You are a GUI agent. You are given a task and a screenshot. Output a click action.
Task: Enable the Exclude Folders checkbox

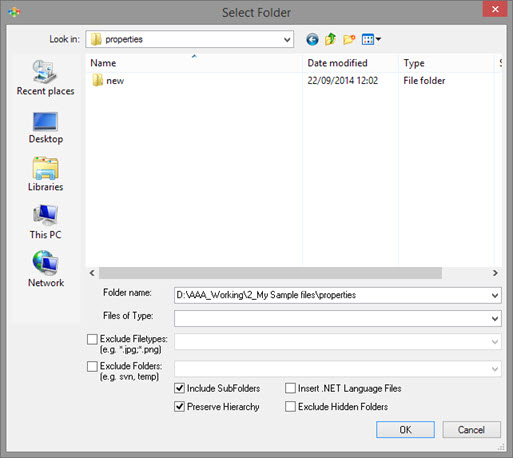(x=92, y=366)
